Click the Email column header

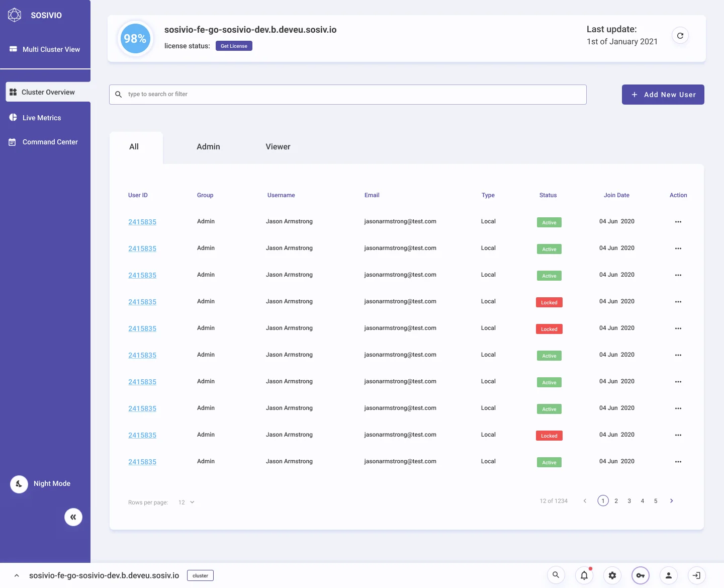[372, 195]
